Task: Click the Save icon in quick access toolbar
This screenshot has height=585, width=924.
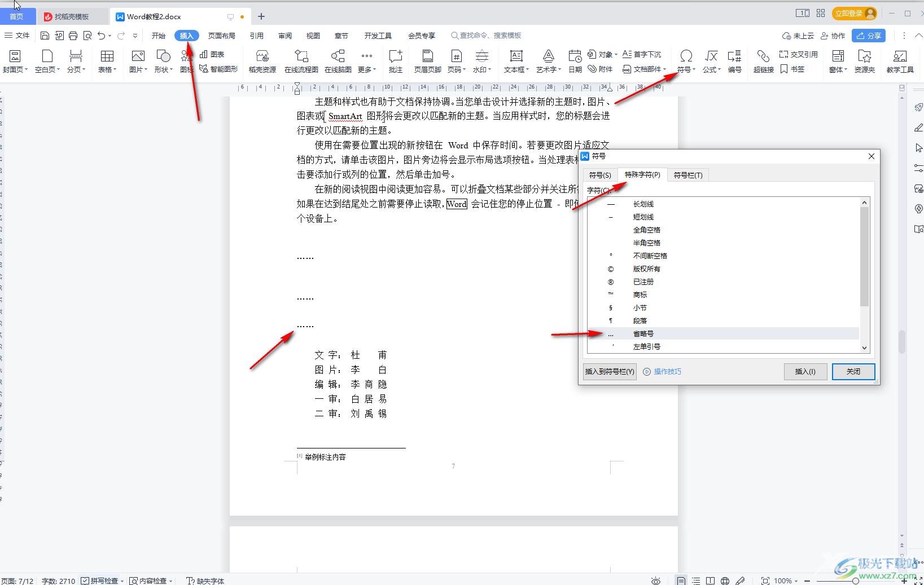Action: click(x=45, y=36)
